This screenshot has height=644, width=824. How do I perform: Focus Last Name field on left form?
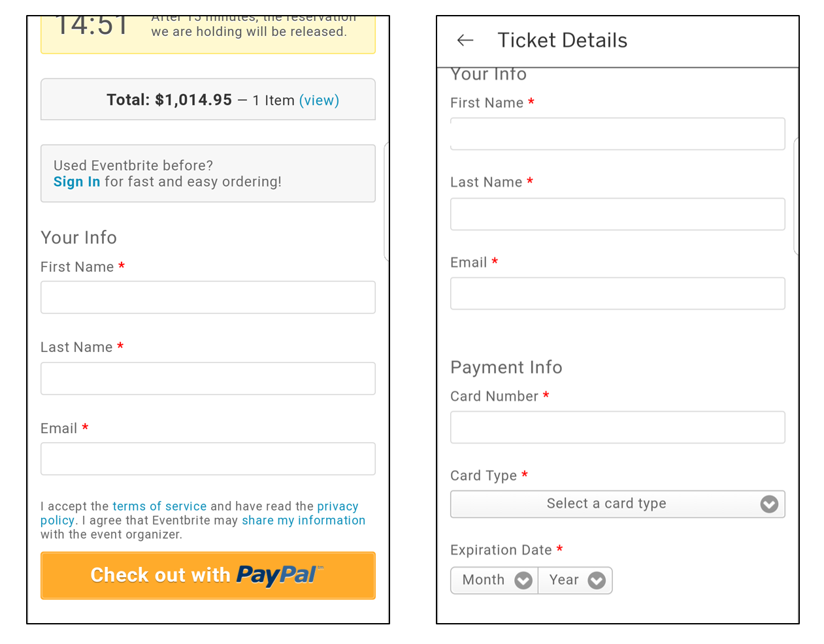click(x=208, y=379)
